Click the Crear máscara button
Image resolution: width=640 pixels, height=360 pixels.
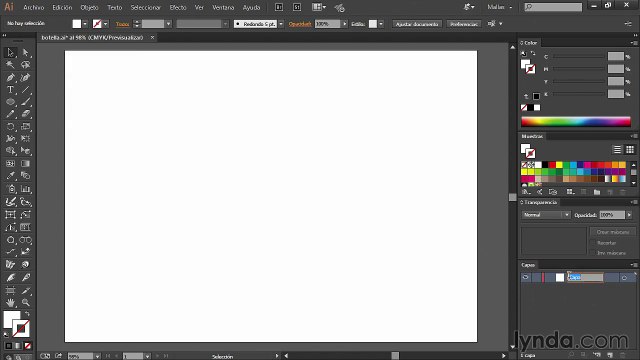pyautogui.click(x=613, y=232)
